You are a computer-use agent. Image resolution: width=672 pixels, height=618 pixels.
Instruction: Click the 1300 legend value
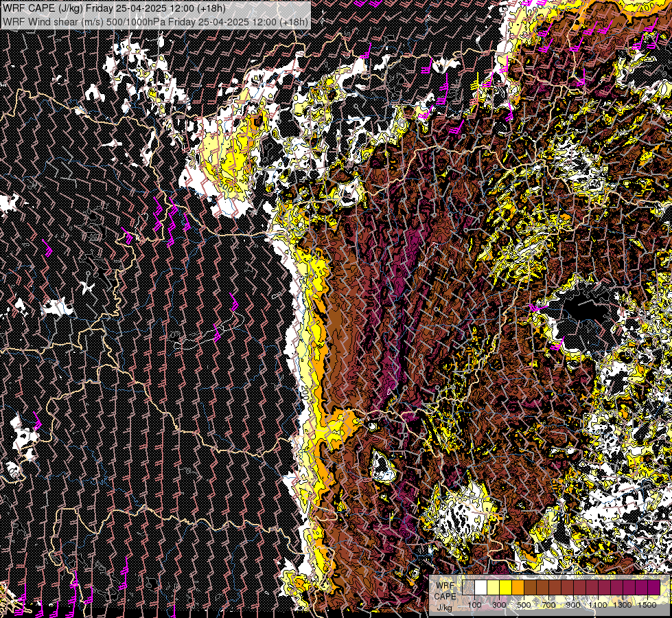click(623, 605)
